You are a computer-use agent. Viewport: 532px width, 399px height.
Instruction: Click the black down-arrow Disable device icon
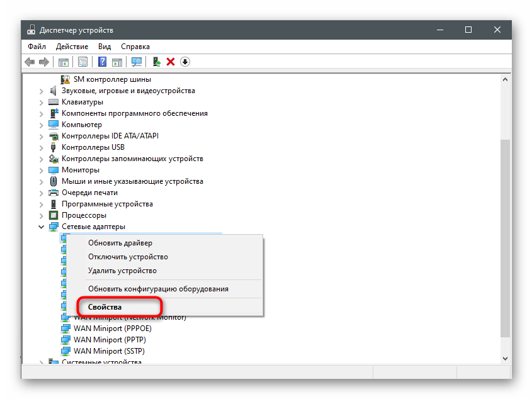[x=185, y=62]
